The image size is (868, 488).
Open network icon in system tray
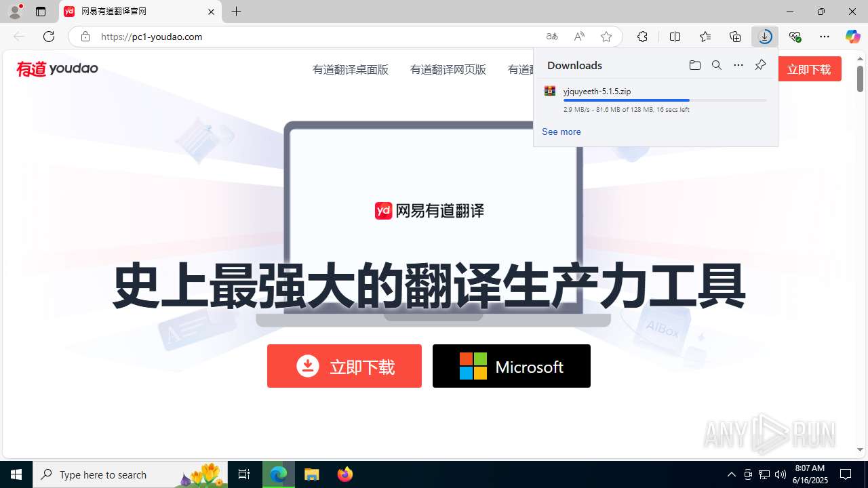[764, 474]
